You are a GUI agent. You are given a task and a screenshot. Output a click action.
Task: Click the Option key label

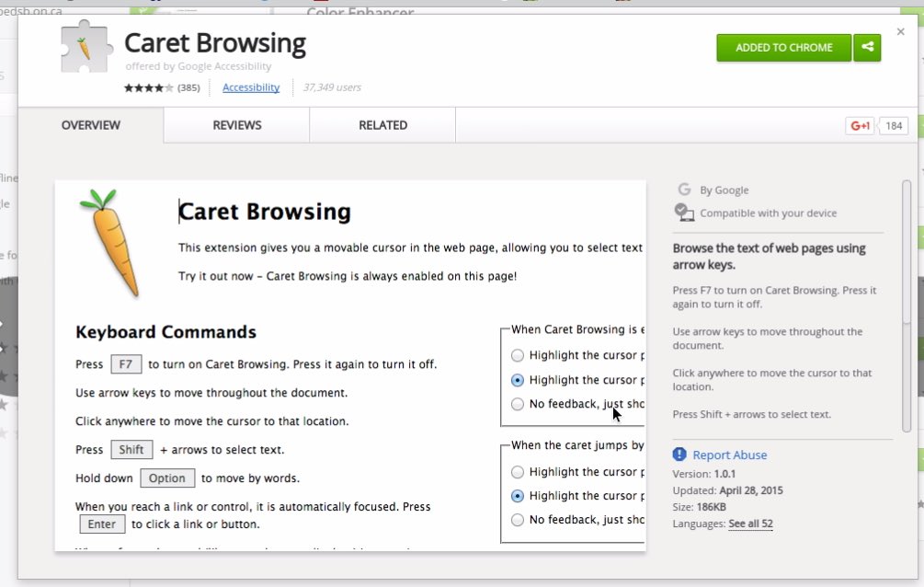pyautogui.click(x=166, y=478)
